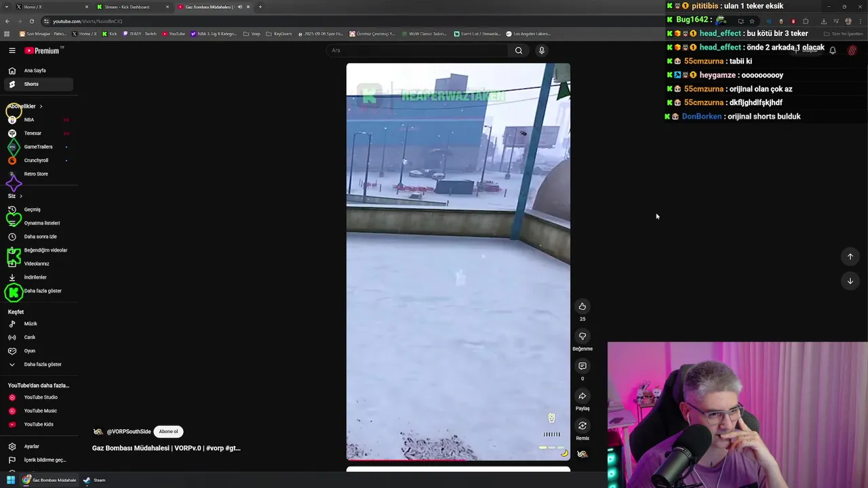Open Tüm Yer İşaretleri folder
Screen dimensions: 868x488
844,33
